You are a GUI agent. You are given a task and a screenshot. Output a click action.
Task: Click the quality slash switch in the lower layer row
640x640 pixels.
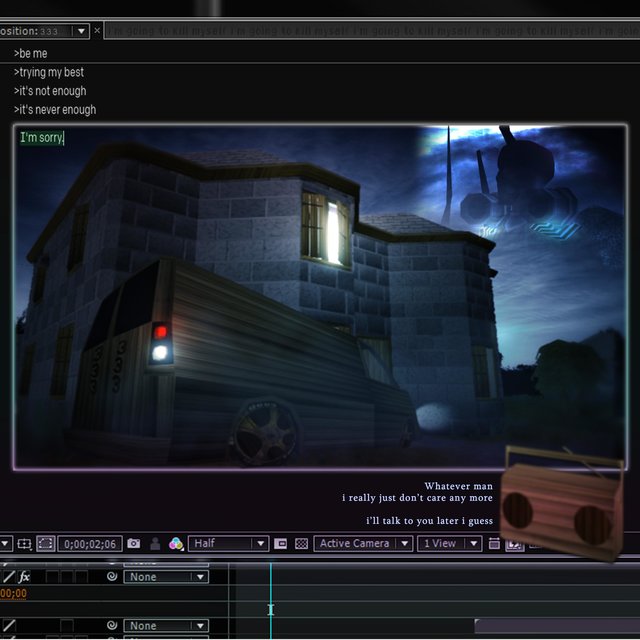(9, 625)
